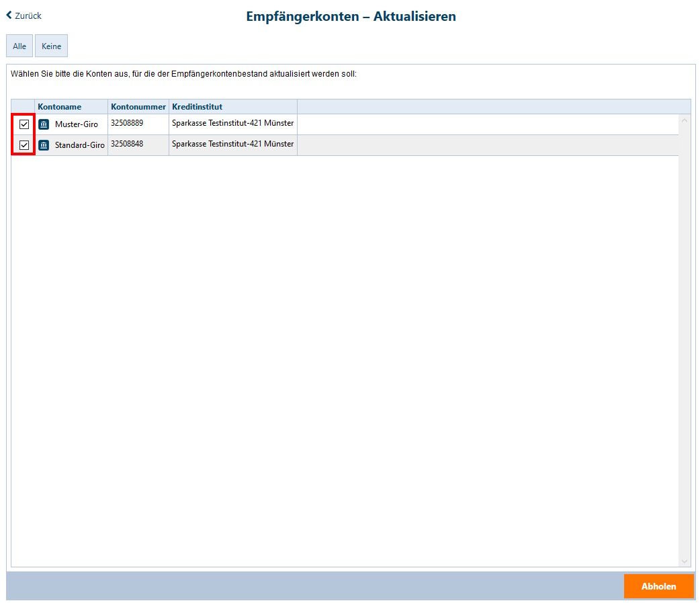The image size is (700, 603).
Task: Click account number 32508889
Action: pyautogui.click(x=127, y=124)
